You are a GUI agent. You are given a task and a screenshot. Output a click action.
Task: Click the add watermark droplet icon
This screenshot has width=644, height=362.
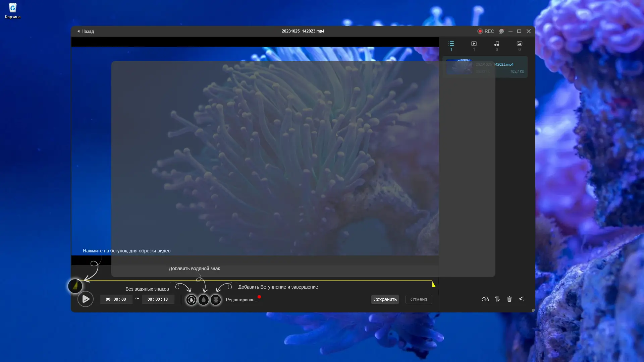pos(204,300)
